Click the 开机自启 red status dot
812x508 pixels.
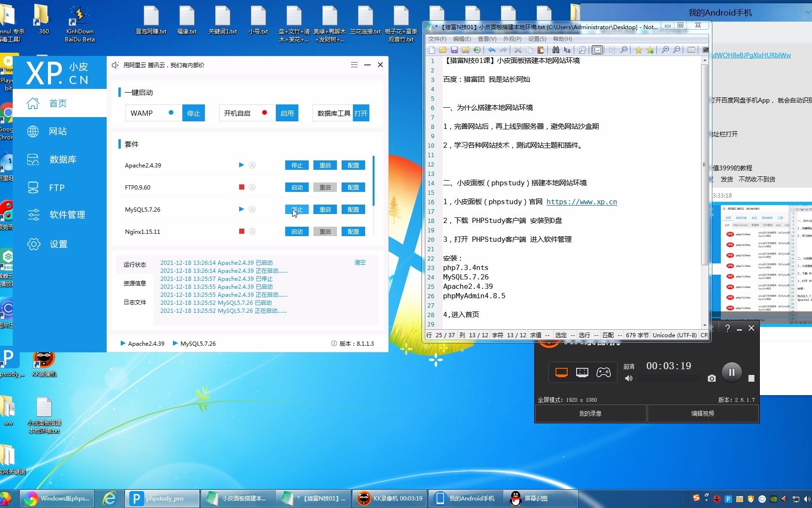[x=265, y=112]
